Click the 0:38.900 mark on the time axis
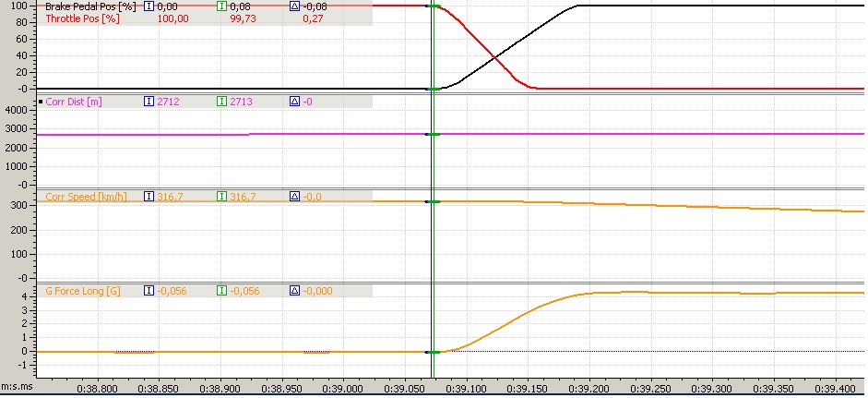 click(222, 390)
